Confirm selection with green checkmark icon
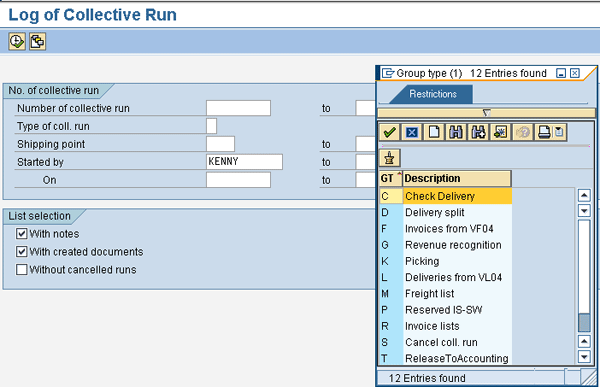 point(390,132)
